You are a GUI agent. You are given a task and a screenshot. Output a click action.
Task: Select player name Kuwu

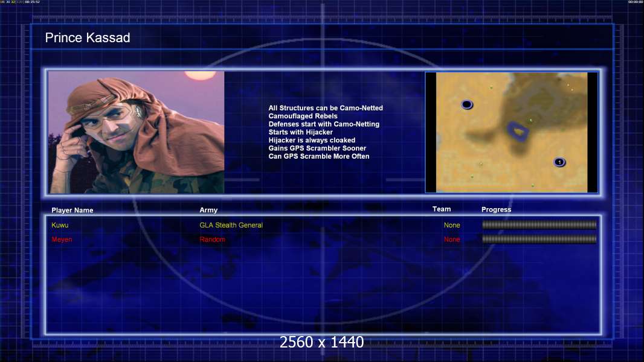point(60,225)
